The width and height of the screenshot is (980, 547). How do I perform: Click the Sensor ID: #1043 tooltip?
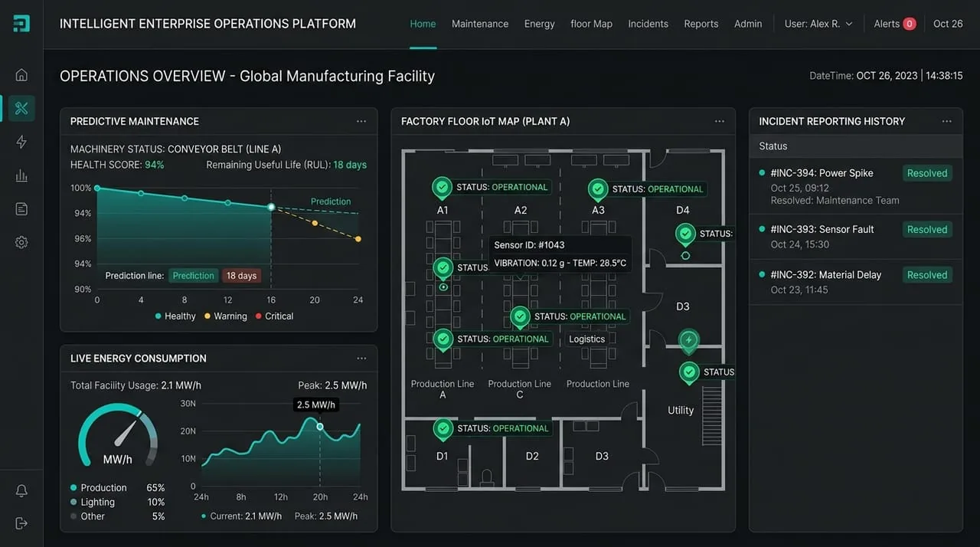pyautogui.click(x=560, y=254)
